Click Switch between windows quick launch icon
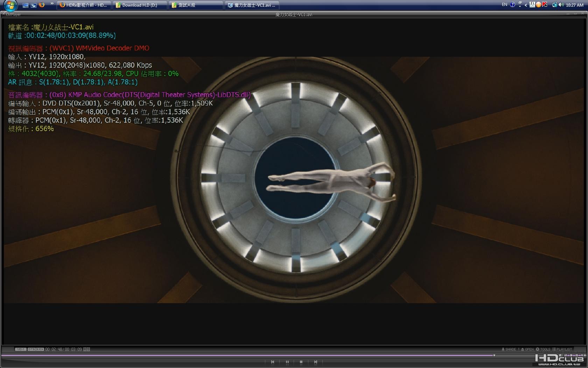588x368 pixels. click(34, 5)
